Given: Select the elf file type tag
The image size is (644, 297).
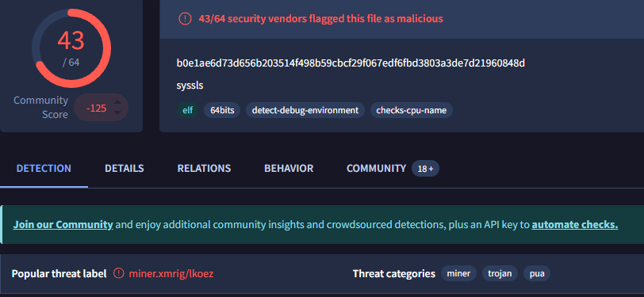Looking at the screenshot, I should click(188, 110).
